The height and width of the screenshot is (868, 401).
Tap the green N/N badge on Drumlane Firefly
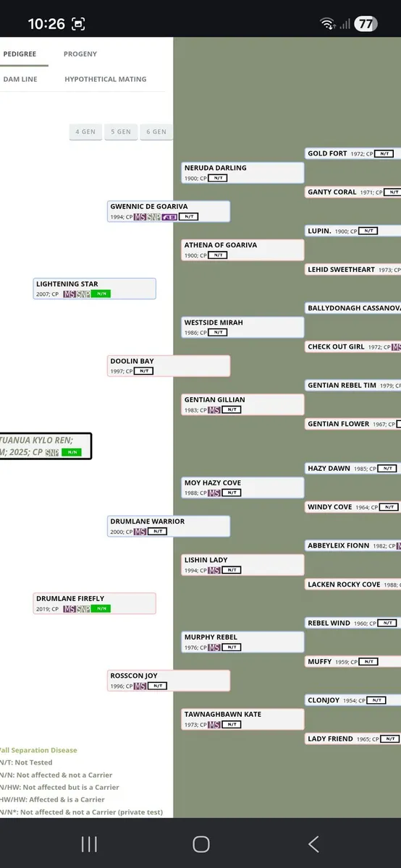click(x=101, y=608)
